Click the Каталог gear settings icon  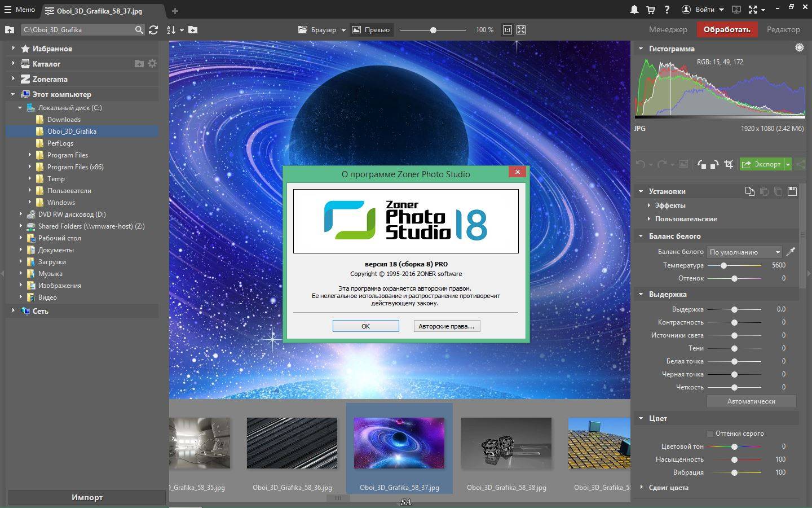pyautogui.click(x=152, y=64)
